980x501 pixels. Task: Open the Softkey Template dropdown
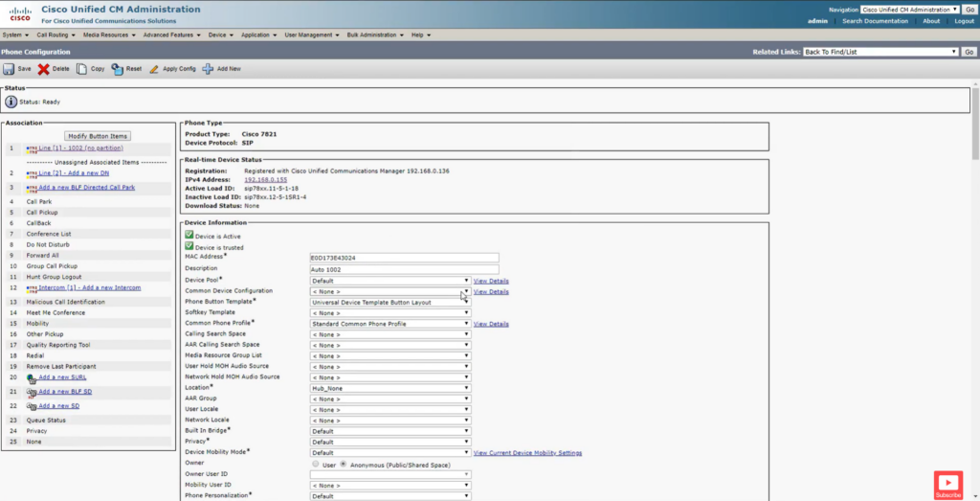click(x=390, y=312)
